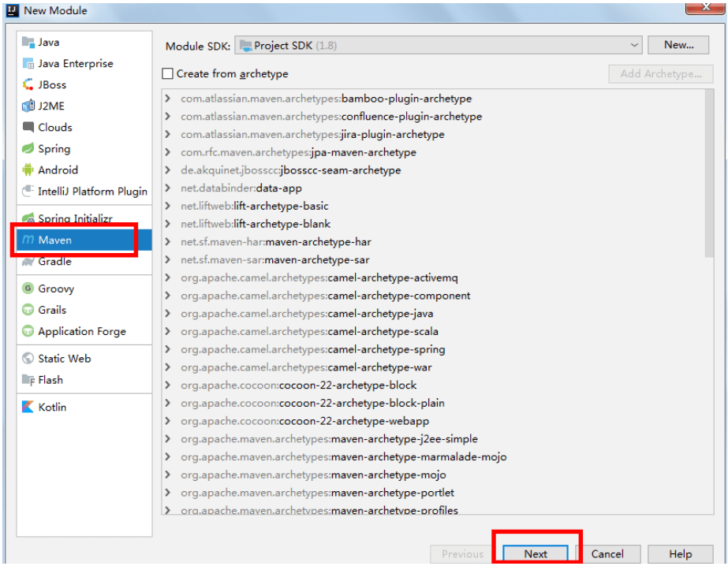Pick the JBoss icon in sidebar

click(x=28, y=85)
